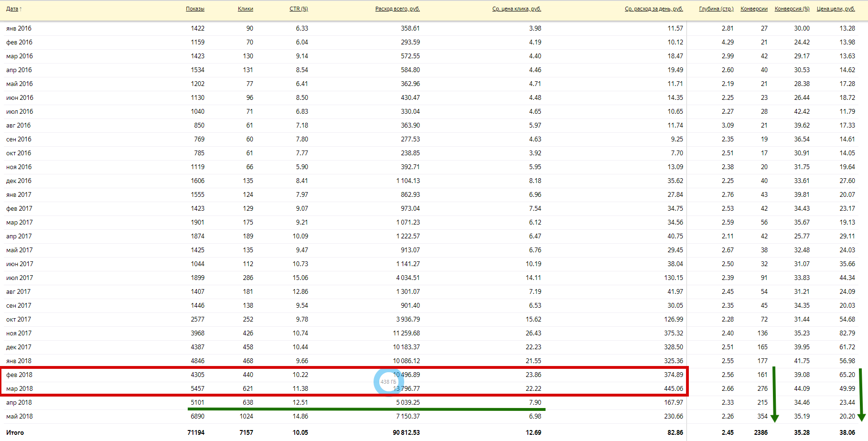Image resolution: width=868 pixels, height=441 pixels.
Task: Click depth value 4.29 for фев 2016
Action: pyautogui.click(x=728, y=42)
